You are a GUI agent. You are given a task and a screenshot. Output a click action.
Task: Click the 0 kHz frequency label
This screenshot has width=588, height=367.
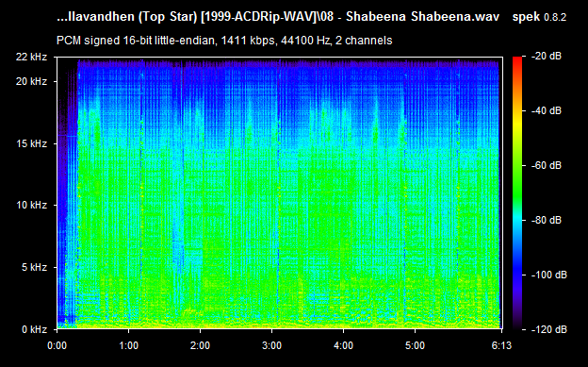[34, 329]
